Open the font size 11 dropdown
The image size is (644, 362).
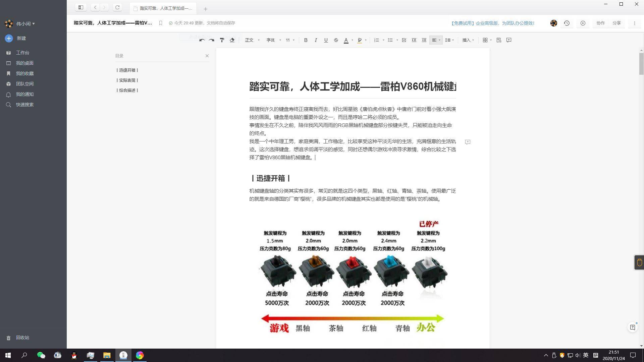coord(290,40)
